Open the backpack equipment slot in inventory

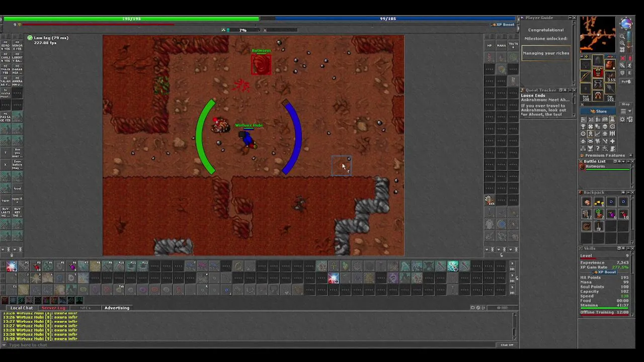pos(610,65)
